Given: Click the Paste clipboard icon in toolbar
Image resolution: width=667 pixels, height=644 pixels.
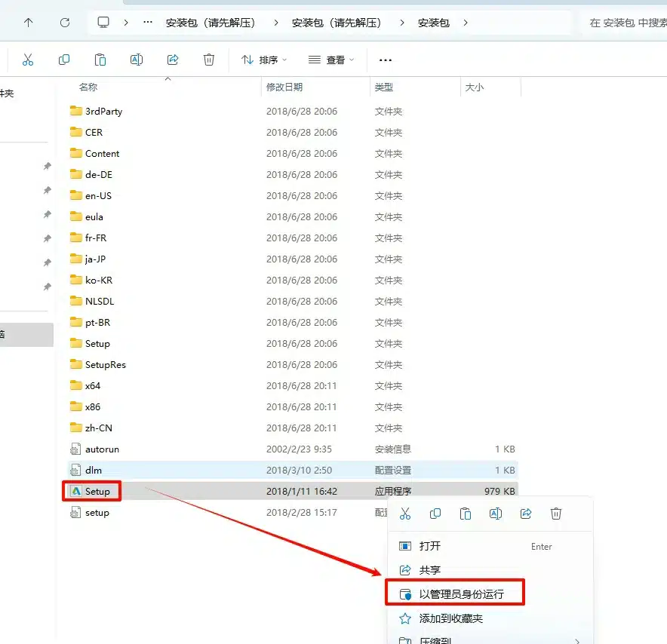Looking at the screenshot, I should click(100, 60).
